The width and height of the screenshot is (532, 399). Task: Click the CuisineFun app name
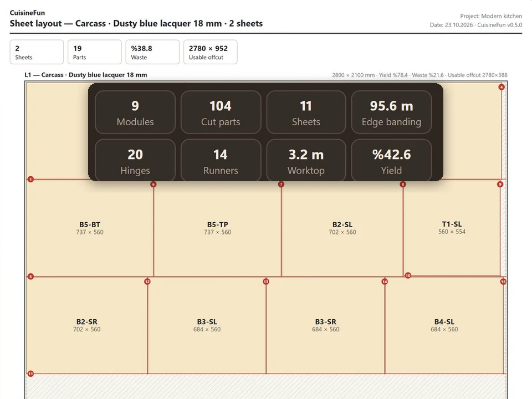(27, 13)
